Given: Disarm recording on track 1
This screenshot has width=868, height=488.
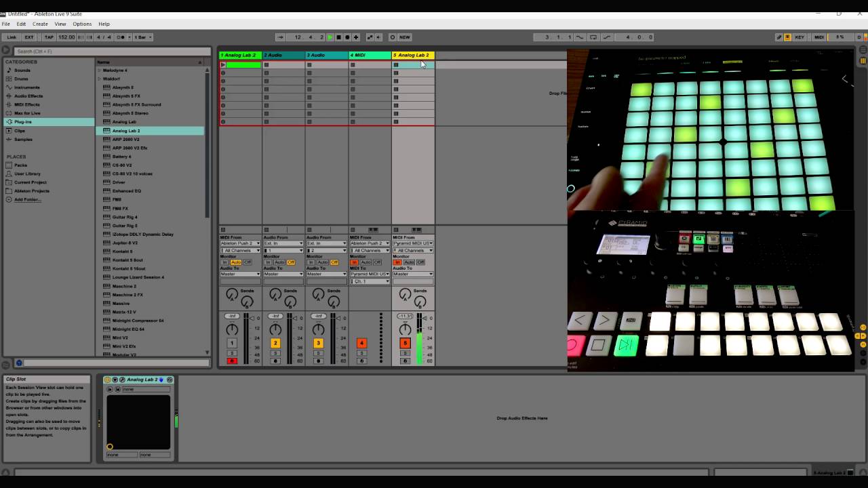Looking at the screenshot, I should [x=232, y=361].
